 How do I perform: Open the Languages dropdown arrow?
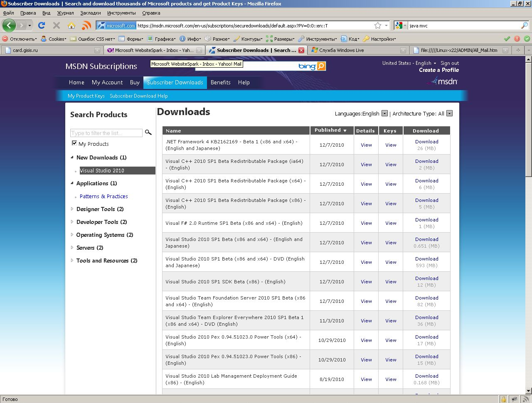[x=384, y=113]
